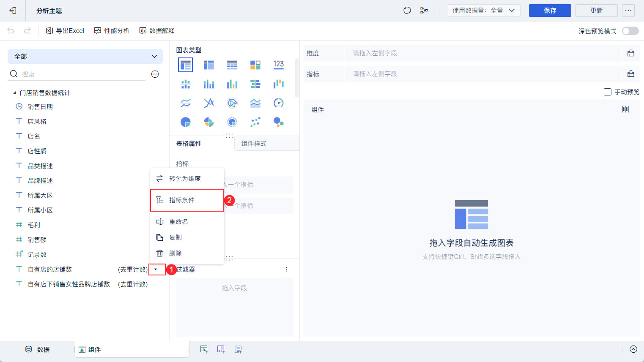This screenshot has width=644, height=362.
Task: Click the clear icon on the 指标 row
Action: (x=631, y=74)
